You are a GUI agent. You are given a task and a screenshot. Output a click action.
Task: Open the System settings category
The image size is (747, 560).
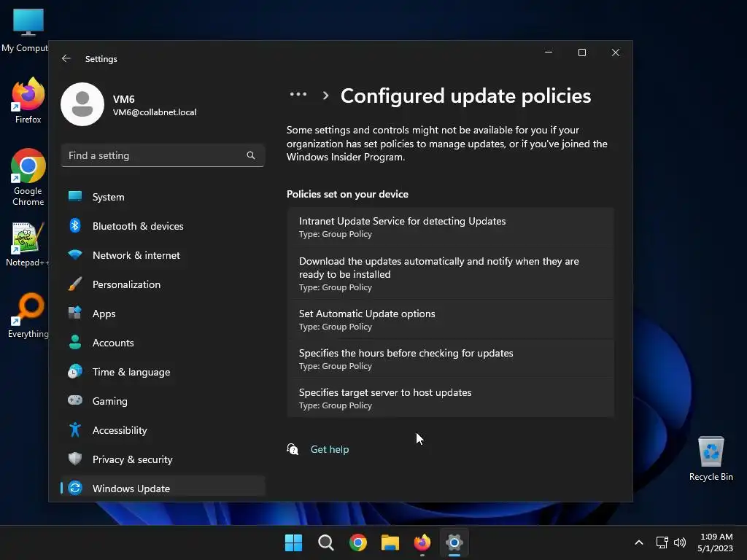click(163, 197)
